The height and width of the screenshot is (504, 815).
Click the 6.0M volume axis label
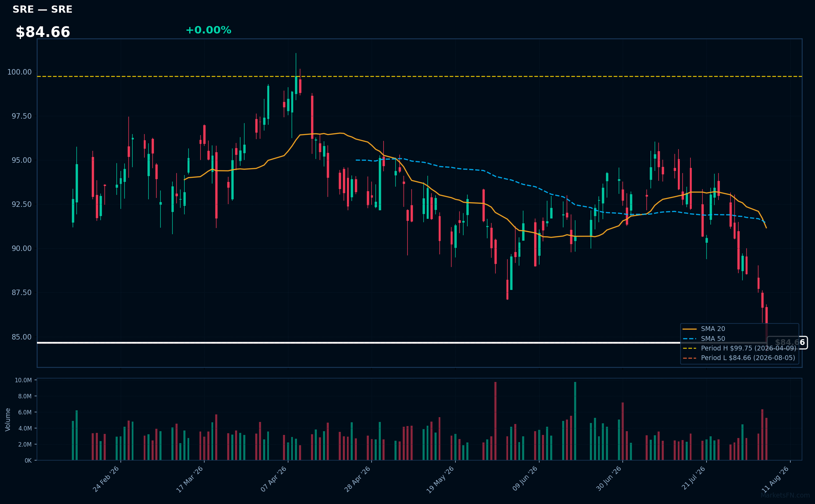pos(25,412)
